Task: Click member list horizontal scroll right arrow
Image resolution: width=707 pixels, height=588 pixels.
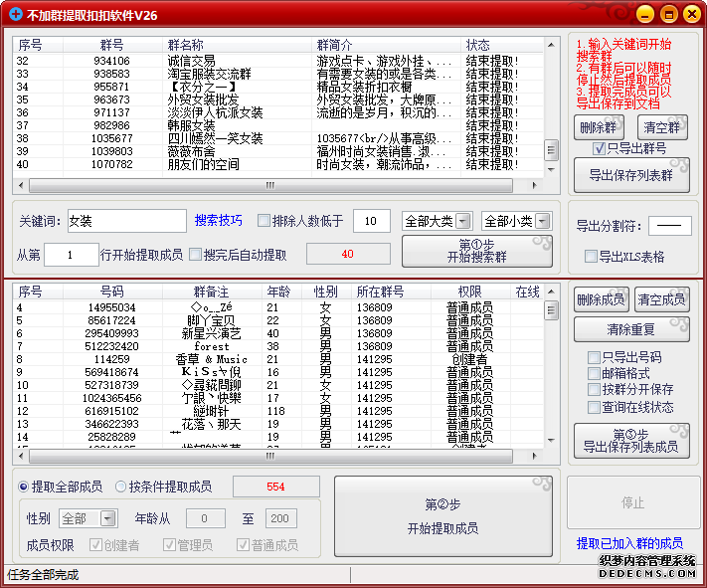Action: tap(535, 456)
